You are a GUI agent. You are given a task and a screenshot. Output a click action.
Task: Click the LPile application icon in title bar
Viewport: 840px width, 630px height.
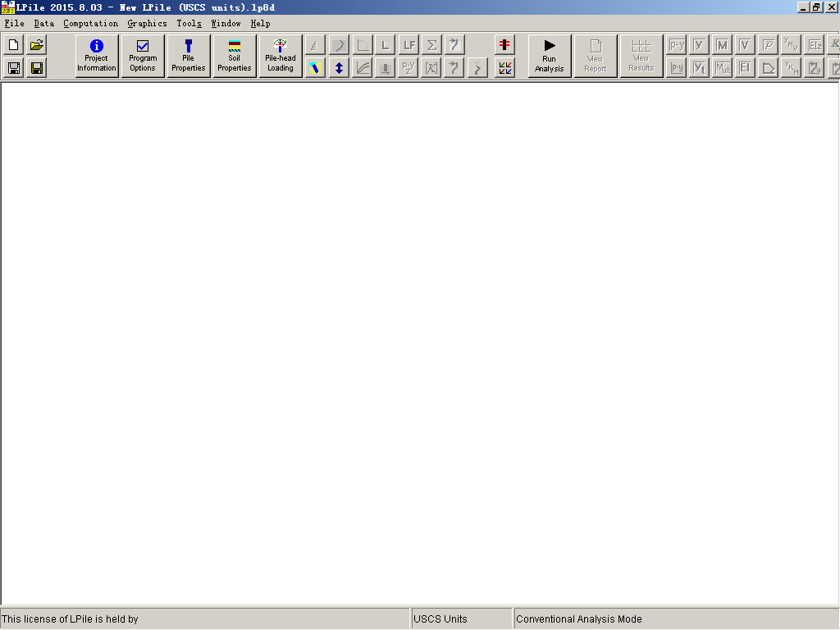tap(7, 7)
